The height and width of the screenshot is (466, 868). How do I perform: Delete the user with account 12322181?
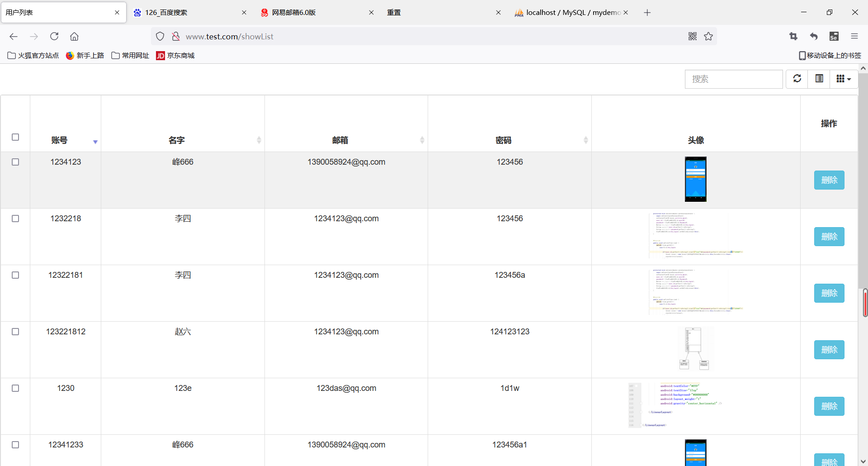[x=829, y=293]
